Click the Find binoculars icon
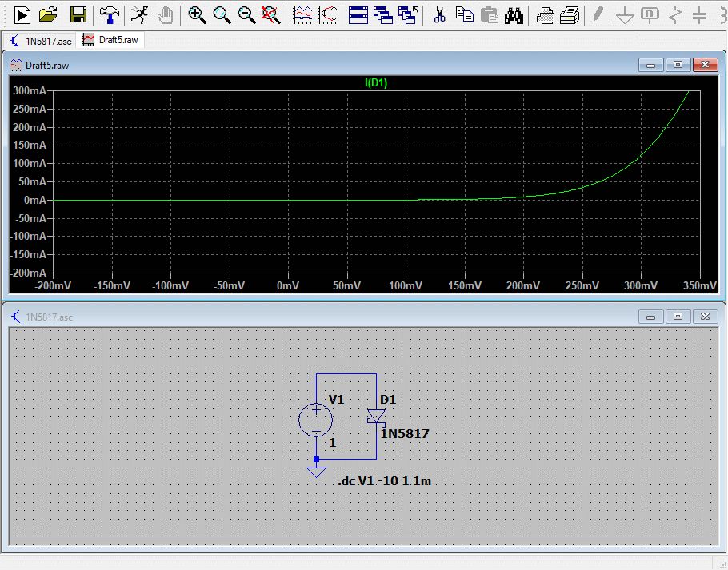 tap(514, 14)
